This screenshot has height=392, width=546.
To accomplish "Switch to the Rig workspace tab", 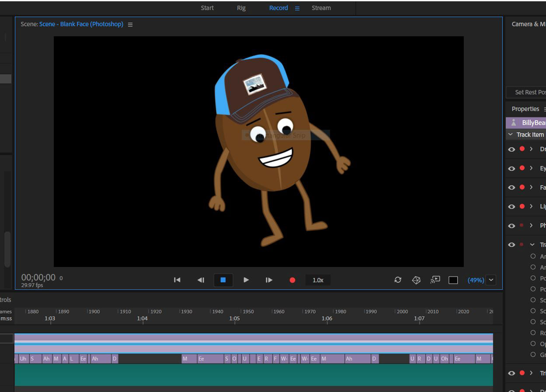I will pos(241,8).
